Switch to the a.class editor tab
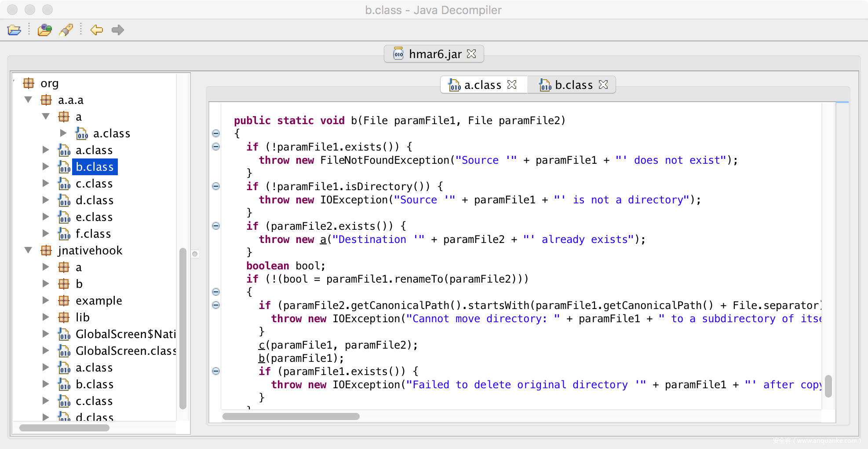The width and height of the screenshot is (868, 449). pos(482,85)
